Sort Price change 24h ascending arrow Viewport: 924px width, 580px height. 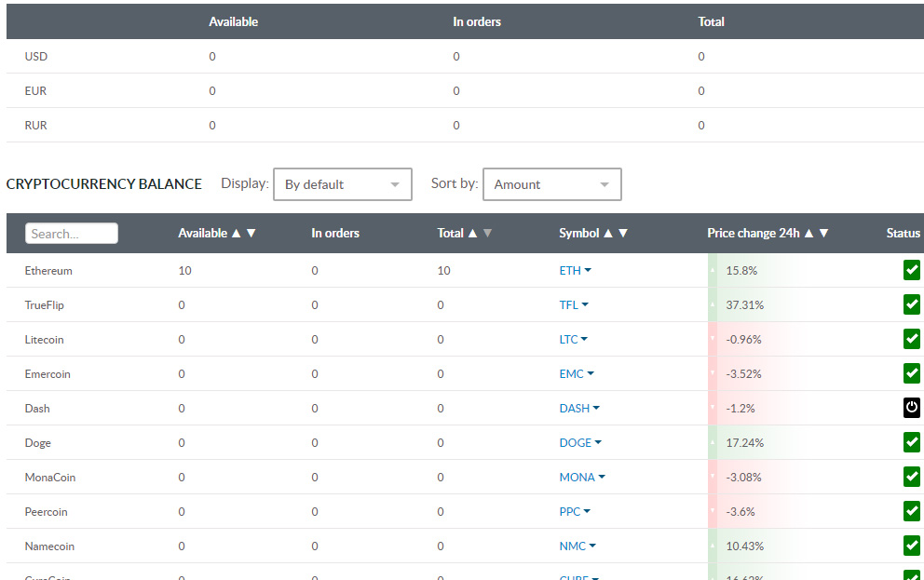coord(808,234)
